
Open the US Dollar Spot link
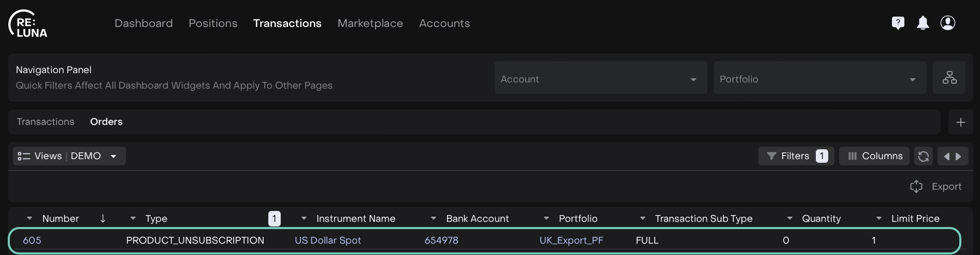327,240
